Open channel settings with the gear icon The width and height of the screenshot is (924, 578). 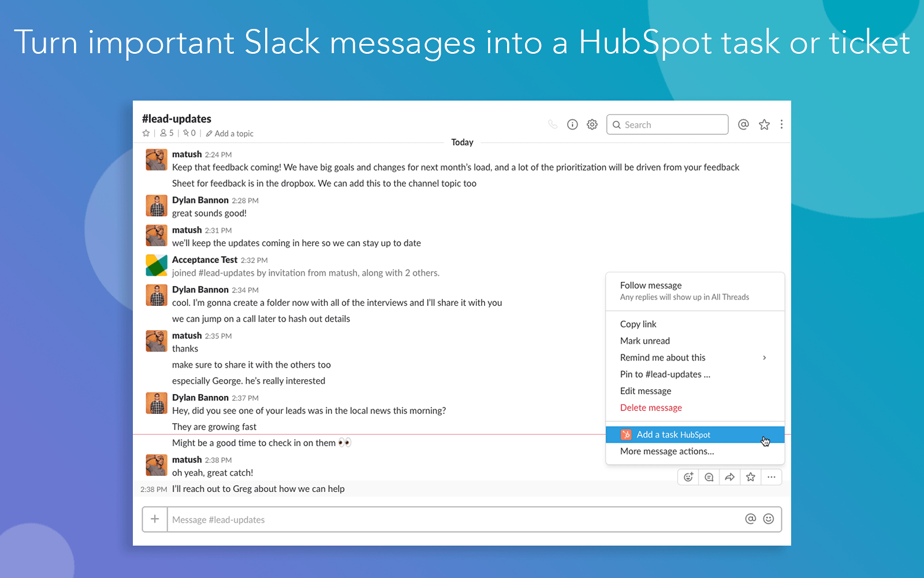pos(592,124)
